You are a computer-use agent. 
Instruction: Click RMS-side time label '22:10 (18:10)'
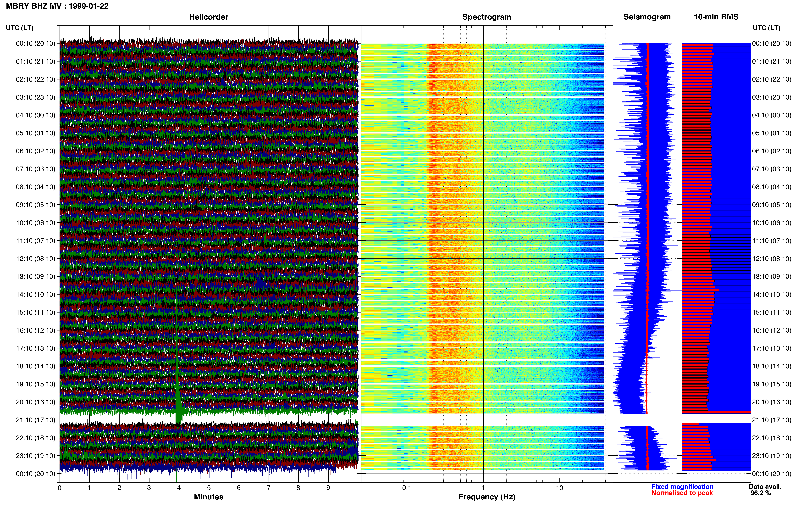(x=772, y=438)
